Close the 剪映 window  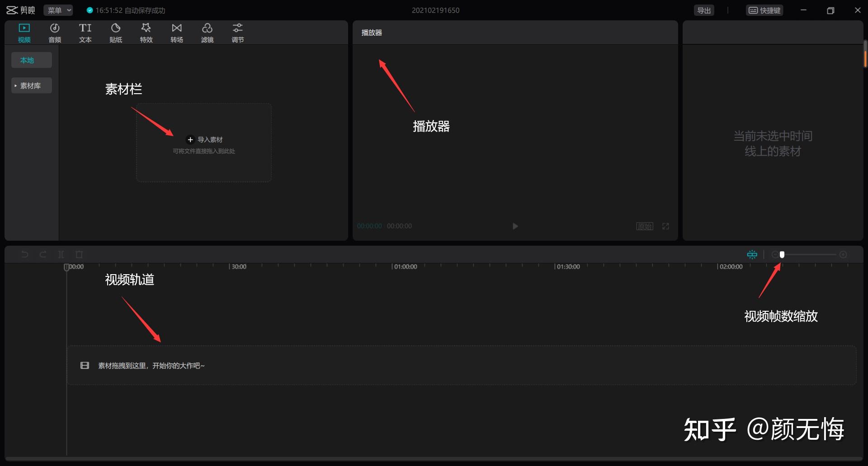point(858,10)
